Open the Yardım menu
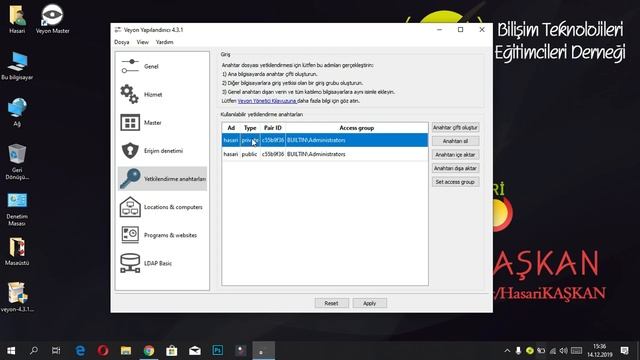Viewport: 640px width, 360px height. click(164, 42)
